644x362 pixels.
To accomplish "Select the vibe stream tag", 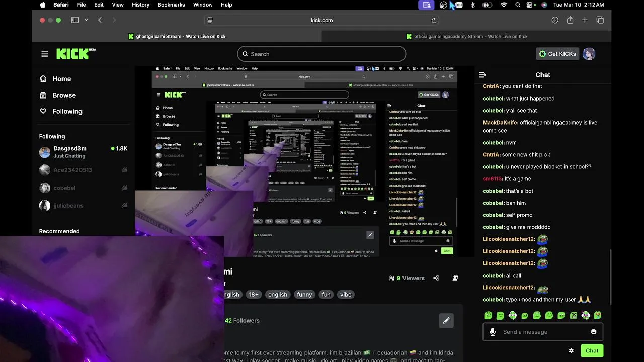I will point(346,295).
